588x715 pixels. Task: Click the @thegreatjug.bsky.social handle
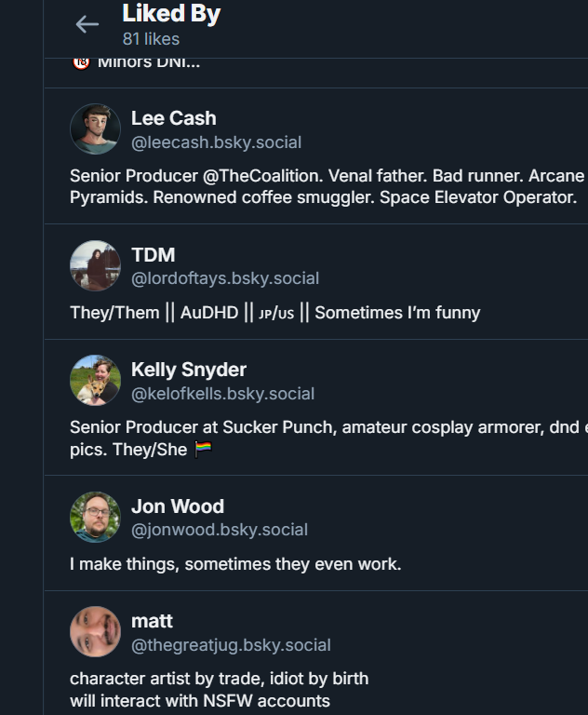click(x=231, y=645)
